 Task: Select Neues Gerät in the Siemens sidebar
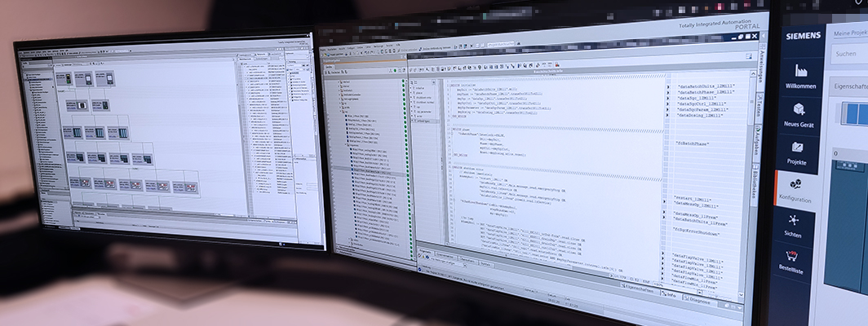coord(799,115)
